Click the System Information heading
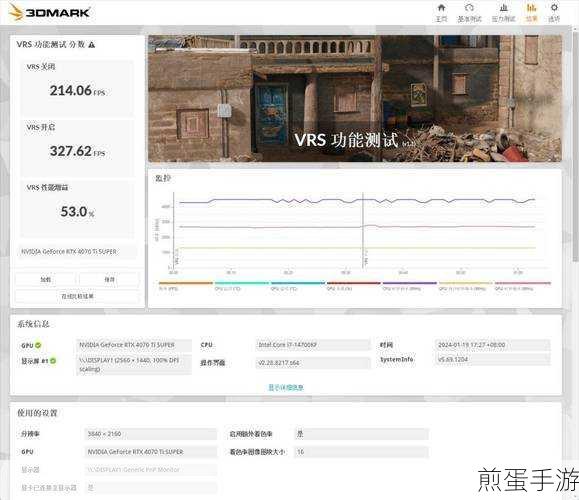Viewport: 579px width, 500px height. tap(33, 324)
